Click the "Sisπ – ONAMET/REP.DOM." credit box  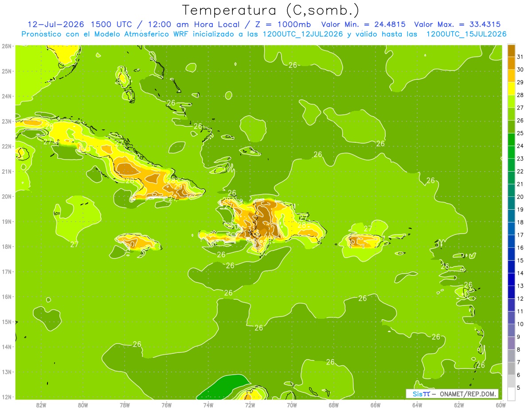click(x=452, y=394)
